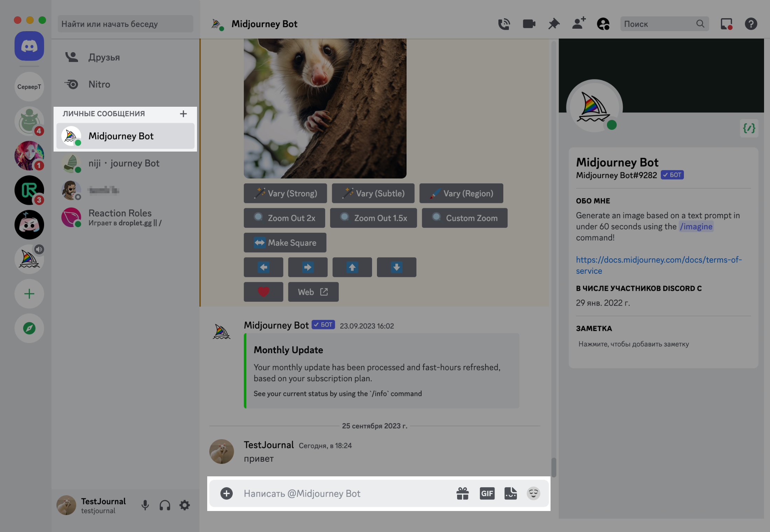Open the Nitro page
The height and width of the screenshot is (532, 770).
125,84
